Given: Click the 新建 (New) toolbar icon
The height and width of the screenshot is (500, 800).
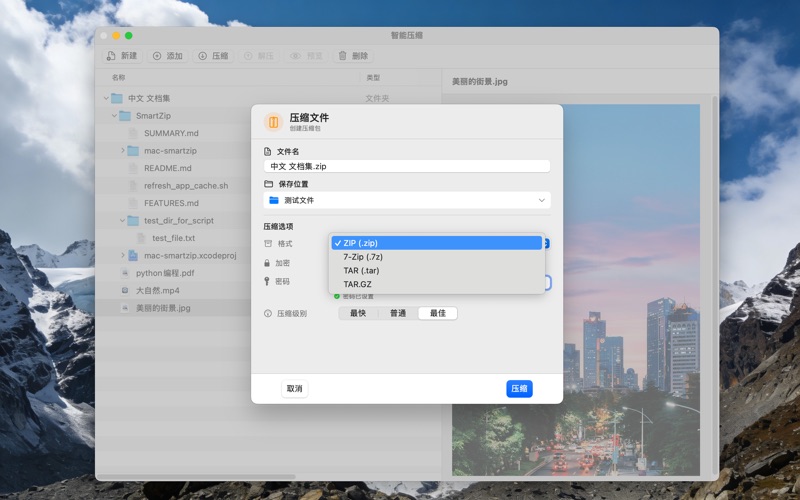Looking at the screenshot, I should pyautogui.click(x=112, y=56).
